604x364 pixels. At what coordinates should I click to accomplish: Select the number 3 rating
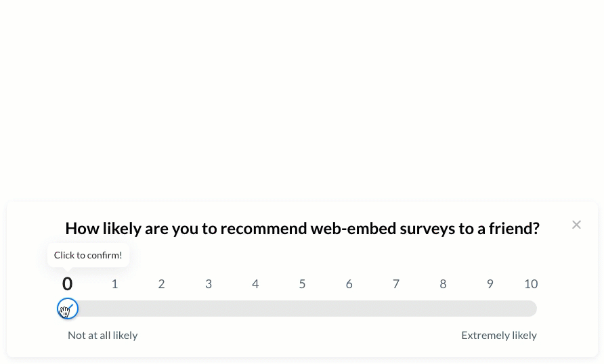coord(209,284)
